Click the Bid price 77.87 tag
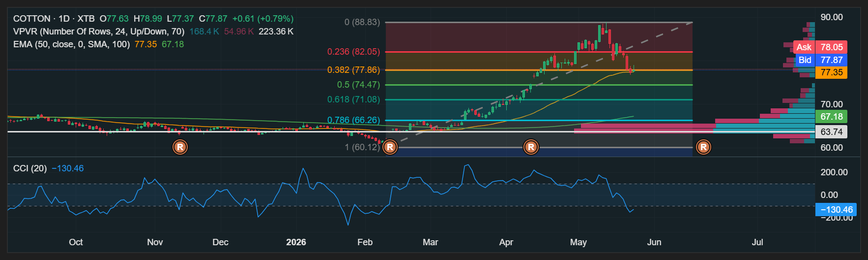The height and width of the screenshot is (260, 868). [832, 60]
